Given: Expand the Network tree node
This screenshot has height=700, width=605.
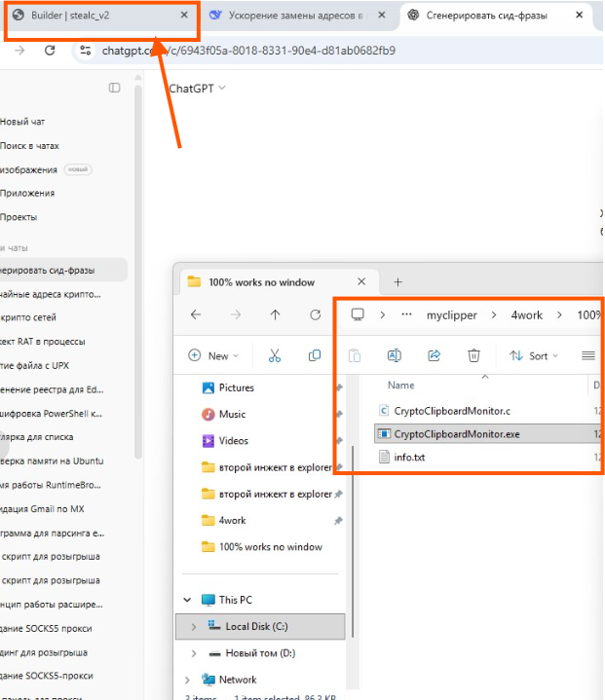Looking at the screenshot, I should (x=187, y=680).
